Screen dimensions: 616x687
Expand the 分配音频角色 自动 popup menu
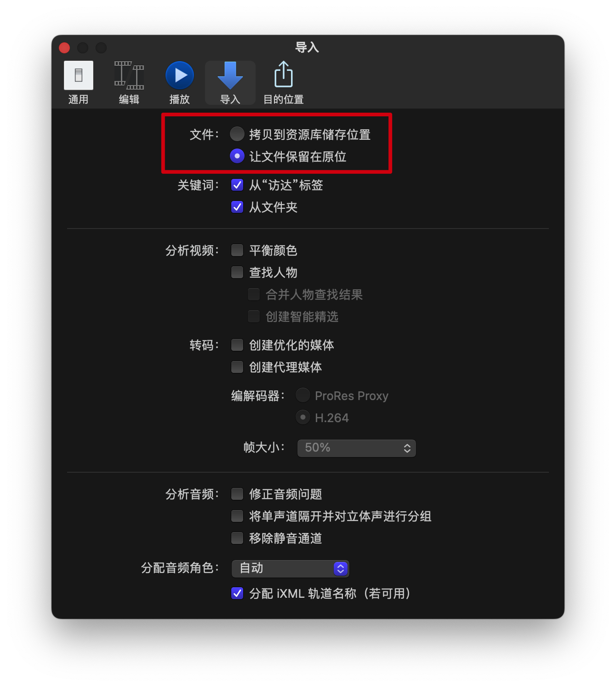(291, 568)
